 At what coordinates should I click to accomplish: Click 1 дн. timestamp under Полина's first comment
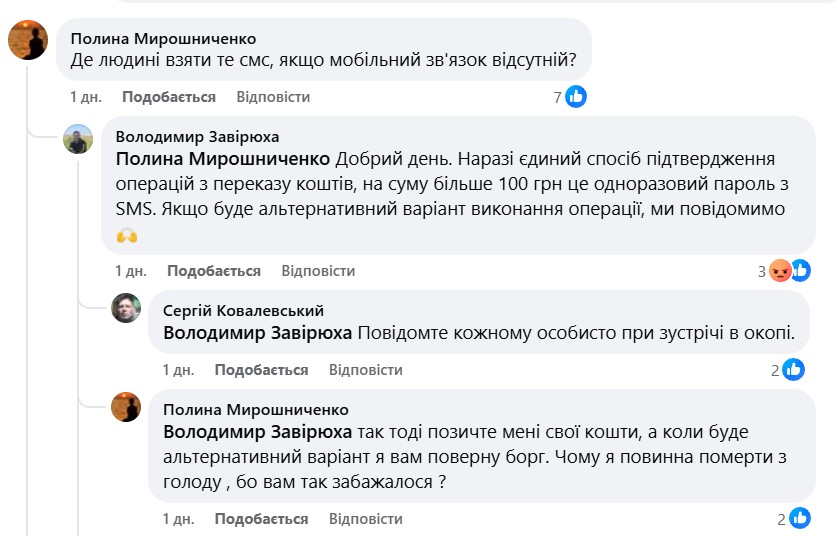tap(86, 97)
